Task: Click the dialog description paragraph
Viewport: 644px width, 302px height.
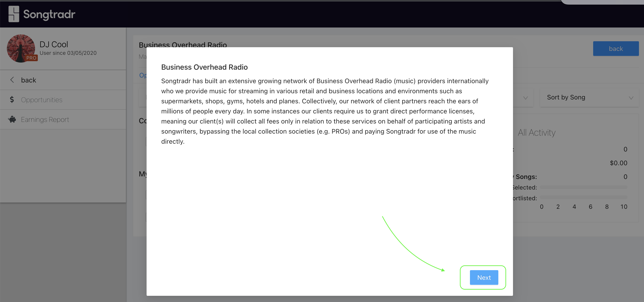Action: tap(325, 111)
